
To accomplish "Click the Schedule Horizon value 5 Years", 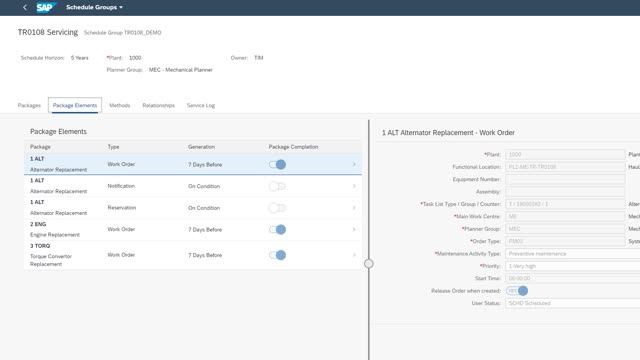I will point(80,58).
